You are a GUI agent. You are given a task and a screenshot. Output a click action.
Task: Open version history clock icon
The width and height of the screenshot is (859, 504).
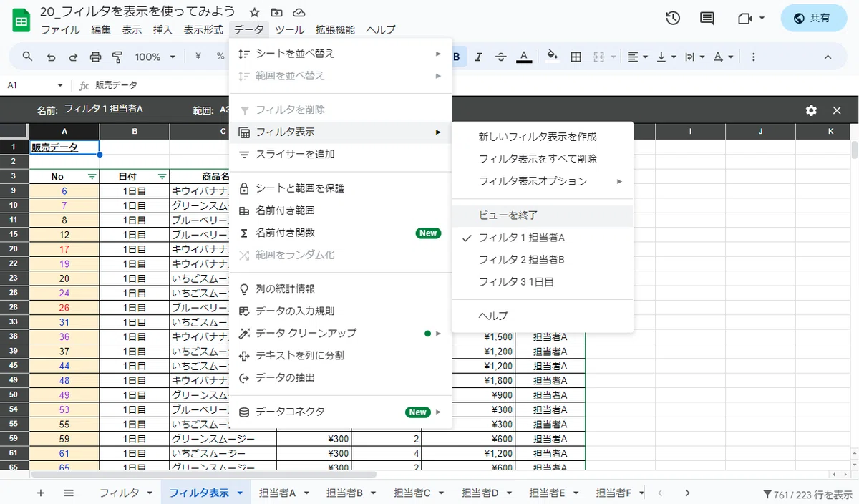coord(673,19)
